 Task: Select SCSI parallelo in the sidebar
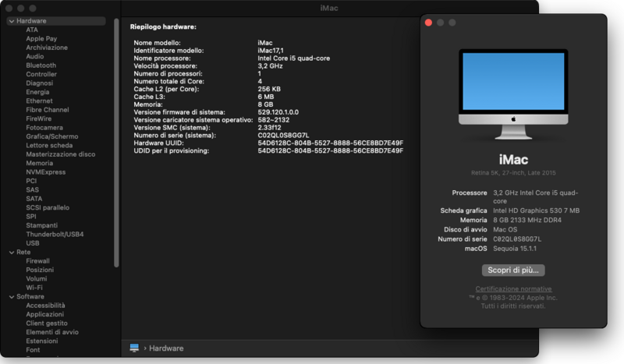[x=48, y=207]
